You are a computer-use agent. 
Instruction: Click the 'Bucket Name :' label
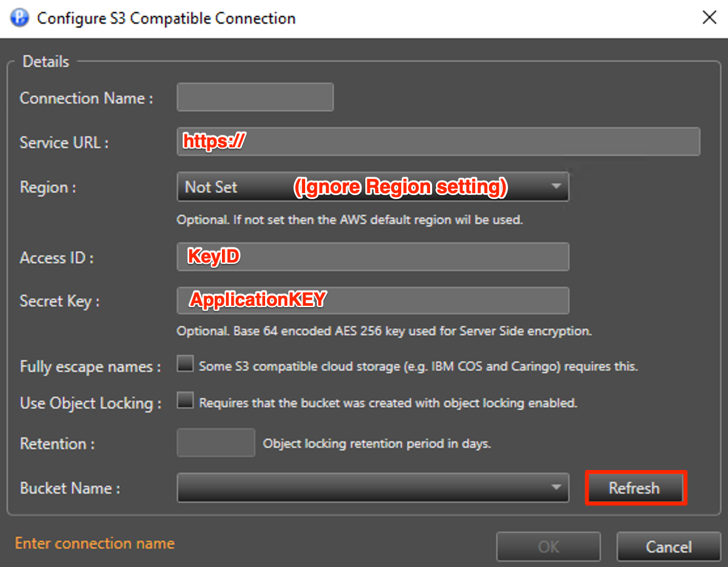69,488
